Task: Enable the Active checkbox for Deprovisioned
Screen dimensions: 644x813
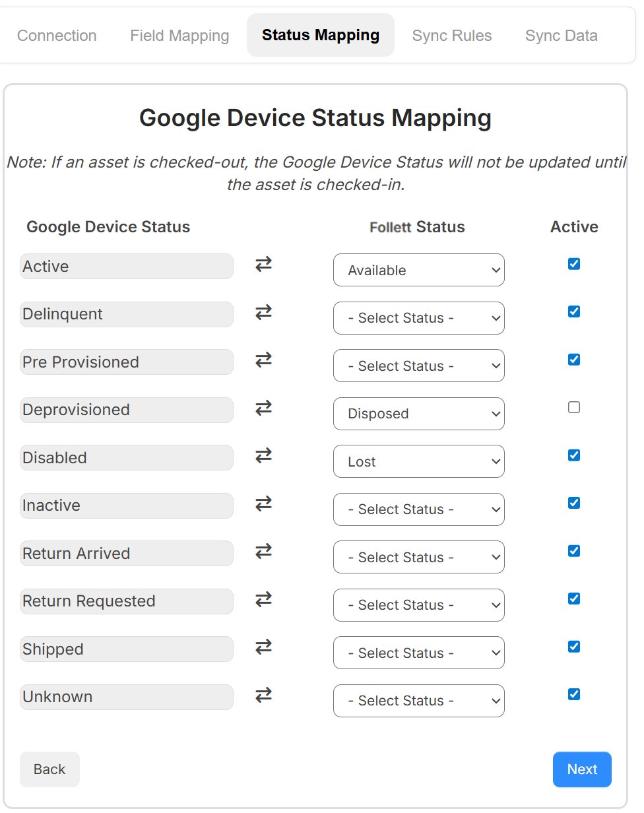Action: (573, 407)
